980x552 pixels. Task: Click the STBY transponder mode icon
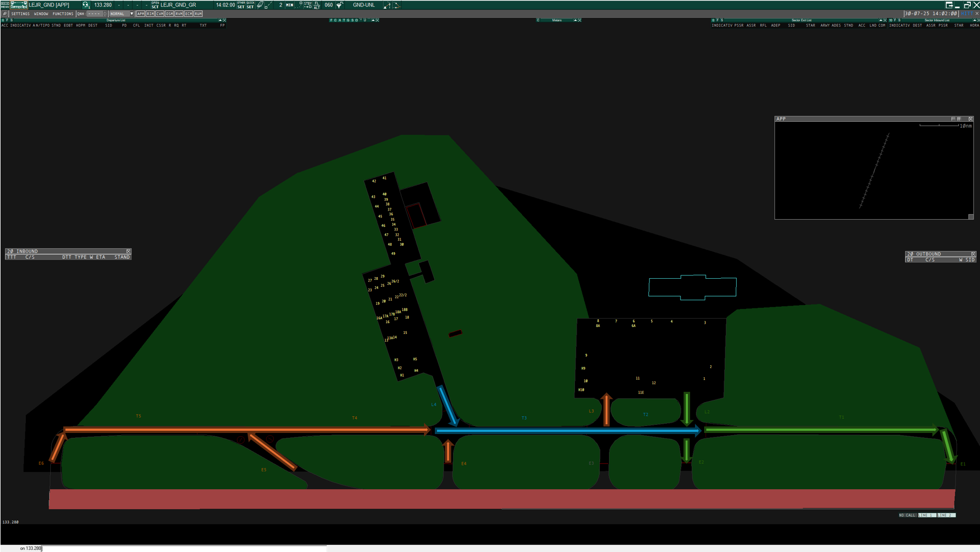308,5
